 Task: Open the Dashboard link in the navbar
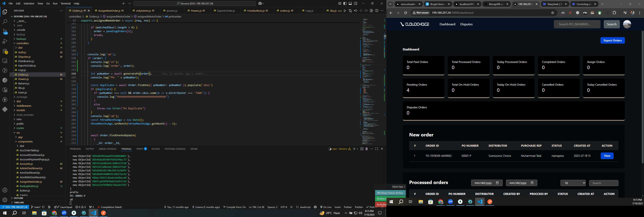(447, 24)
